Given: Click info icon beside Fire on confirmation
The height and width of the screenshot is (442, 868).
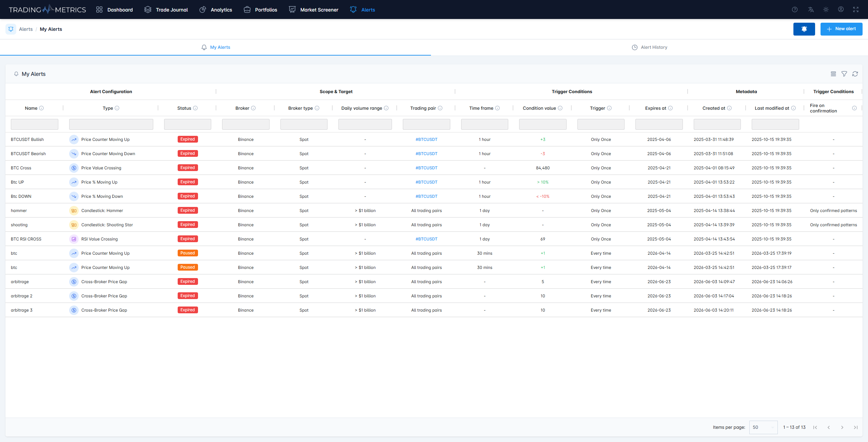Looking at the screenshot, I should coord(854,108).
